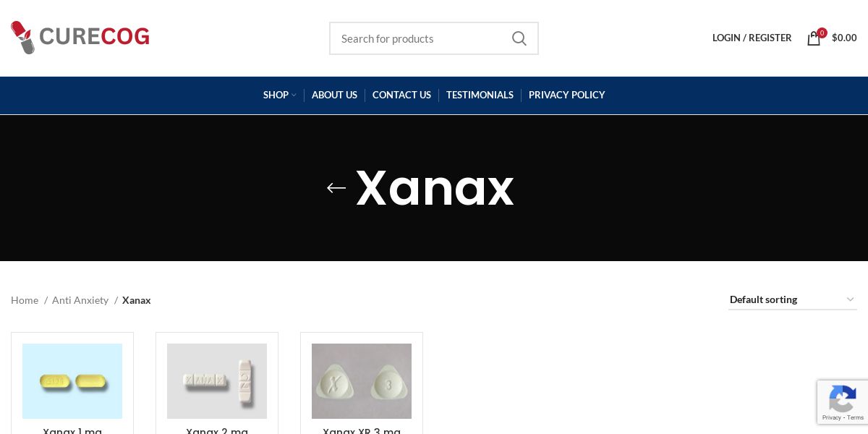Open the Xanax 2 mg product image
Screen dimensions: 868x434
click(217, 381)
